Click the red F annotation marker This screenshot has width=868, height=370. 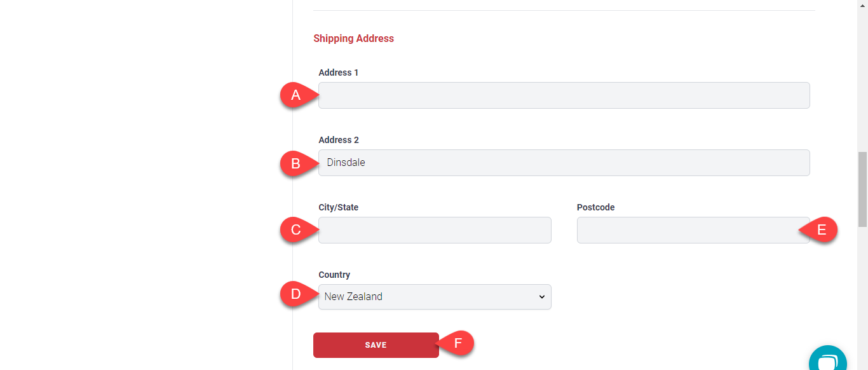coord(458,343)
